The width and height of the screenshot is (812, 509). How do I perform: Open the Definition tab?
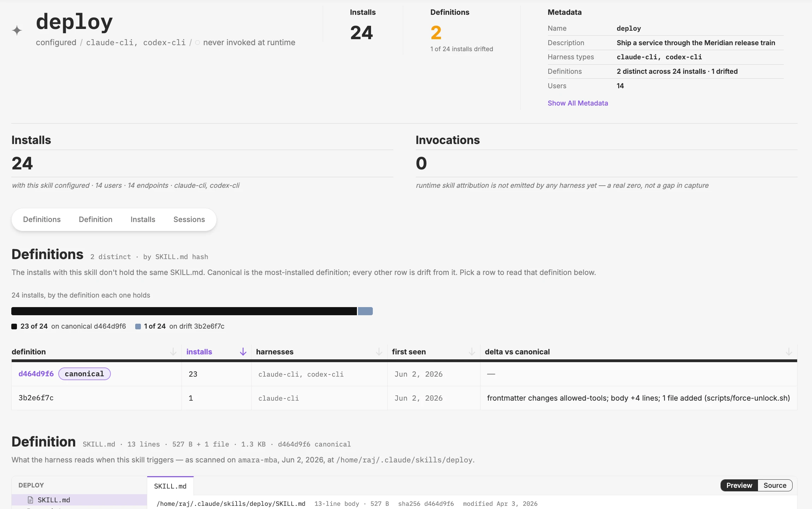(x=95, y=220)
